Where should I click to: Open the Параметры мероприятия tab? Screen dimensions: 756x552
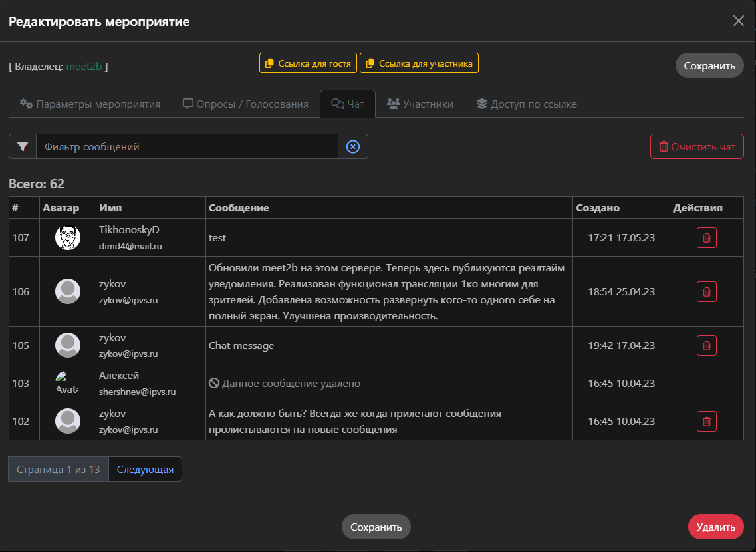pyautogui.click(x=90, y=104)
